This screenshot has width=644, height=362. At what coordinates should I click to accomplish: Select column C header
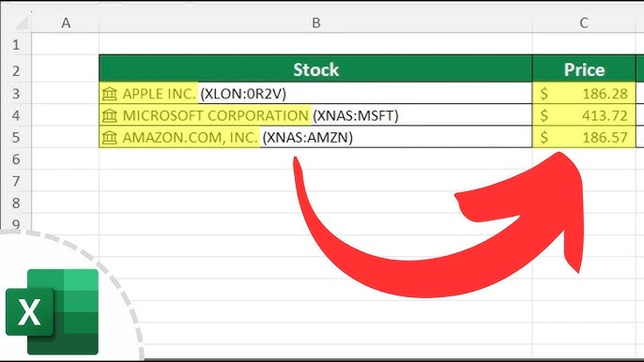584,23
